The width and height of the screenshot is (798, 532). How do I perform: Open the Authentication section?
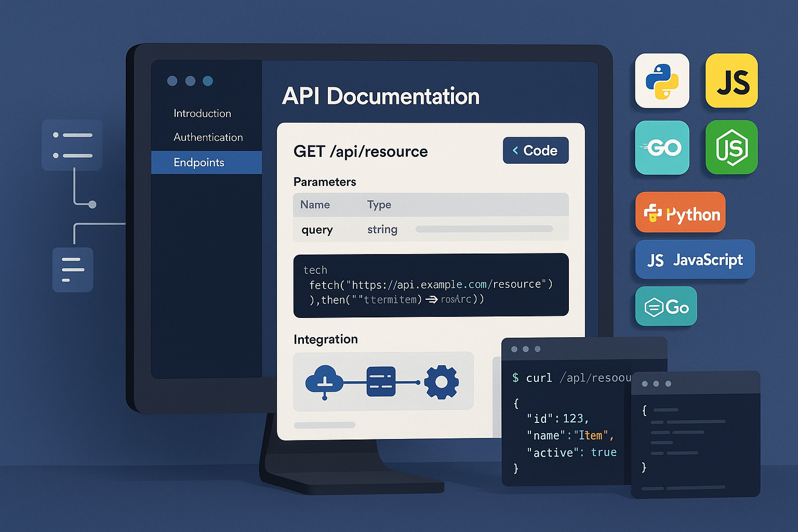coord(208,137)
